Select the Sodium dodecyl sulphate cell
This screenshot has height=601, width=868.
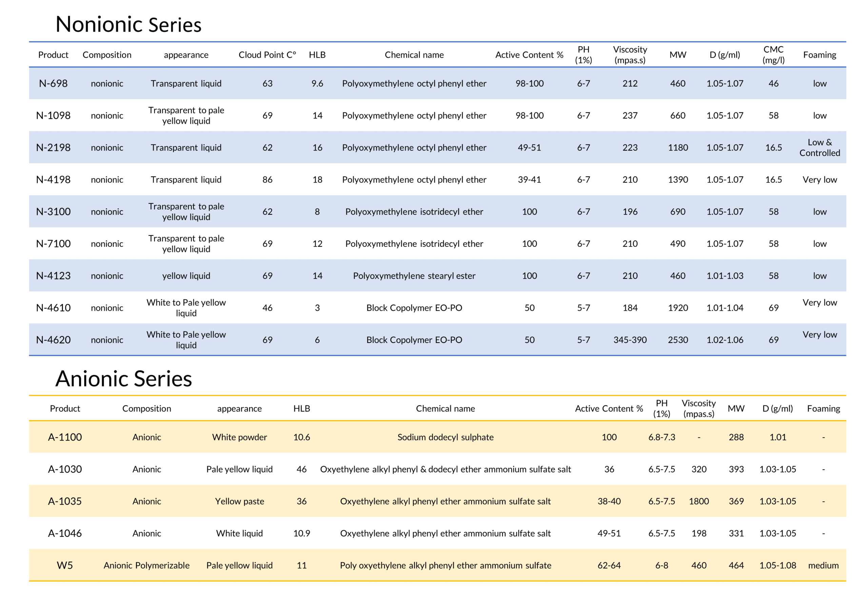(x=445, y=437)
